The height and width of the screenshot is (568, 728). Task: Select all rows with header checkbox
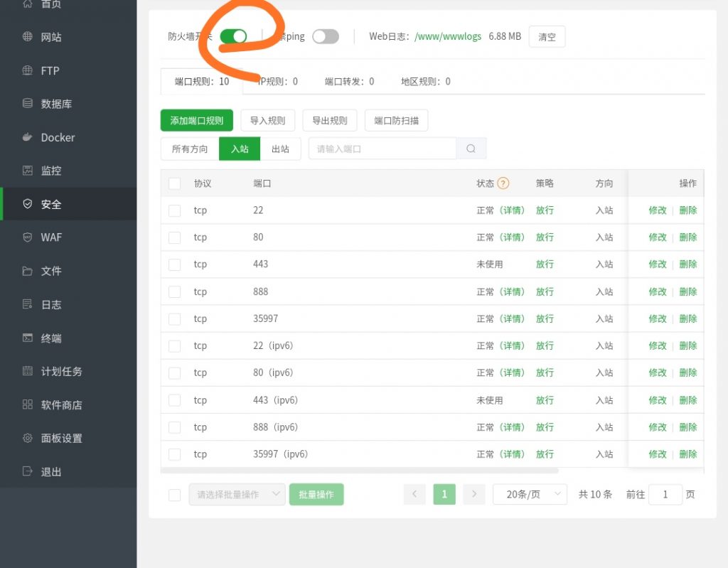coord(174,183)
